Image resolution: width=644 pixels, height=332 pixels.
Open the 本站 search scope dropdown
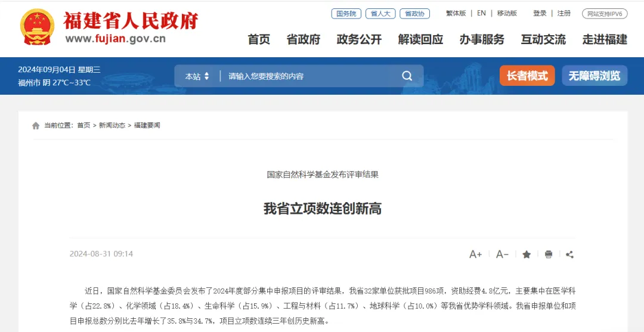(197, 76)
